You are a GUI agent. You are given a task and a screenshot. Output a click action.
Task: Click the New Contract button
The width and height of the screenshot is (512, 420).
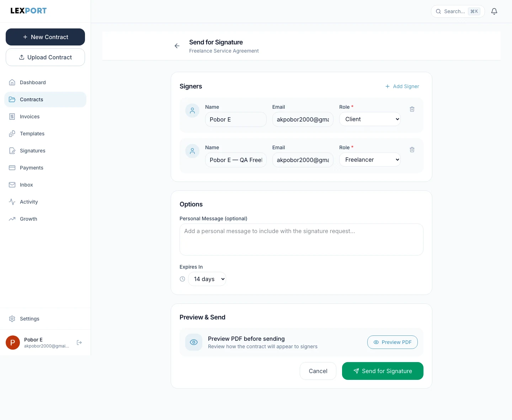click(45, 37)
